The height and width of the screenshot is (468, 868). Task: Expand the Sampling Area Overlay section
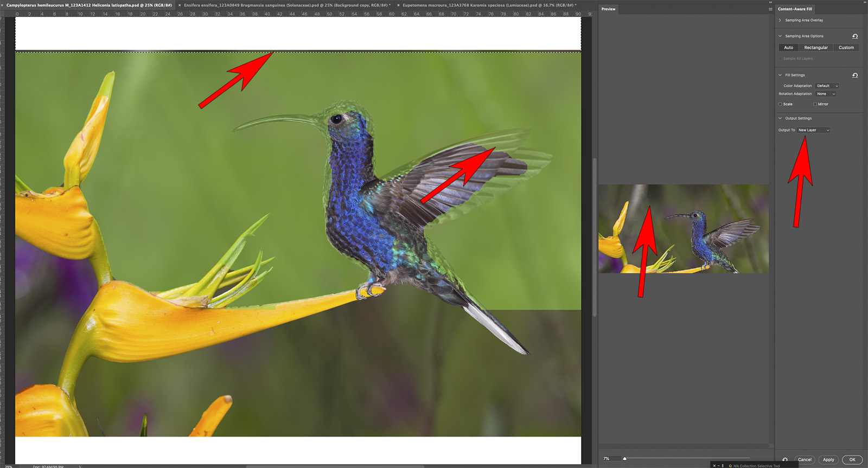pyautogui.click(x=780, y=20)
